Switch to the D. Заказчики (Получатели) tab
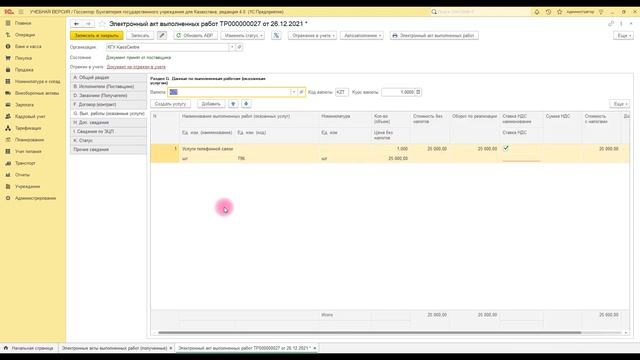Image resolution: width=640 pixels, height=360 pixels. (109, 96)
